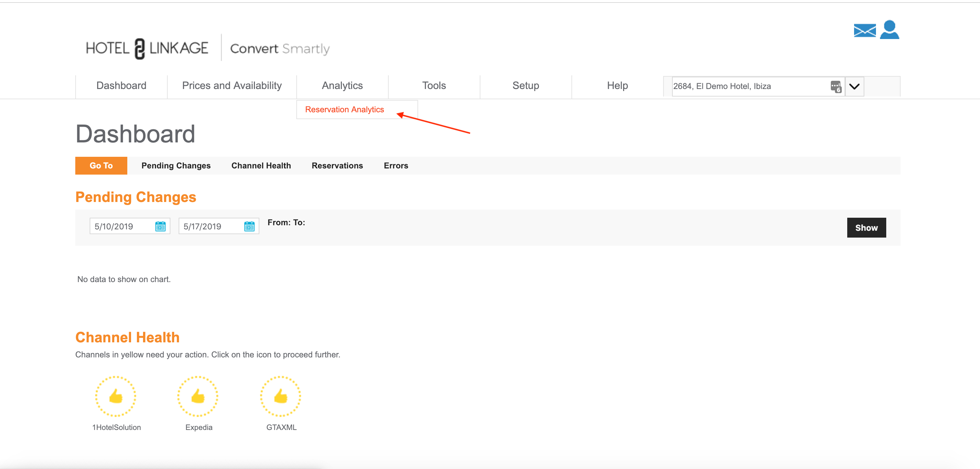Jump to Channel Health section link

[x=261, y=166]
